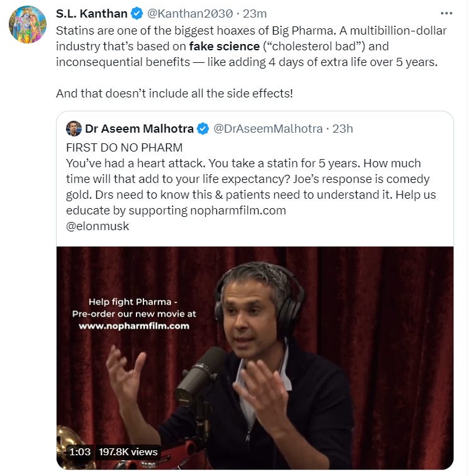
Task: Click Dr Aseem Malhotra's small avatar
Action: tap(74, 129)
